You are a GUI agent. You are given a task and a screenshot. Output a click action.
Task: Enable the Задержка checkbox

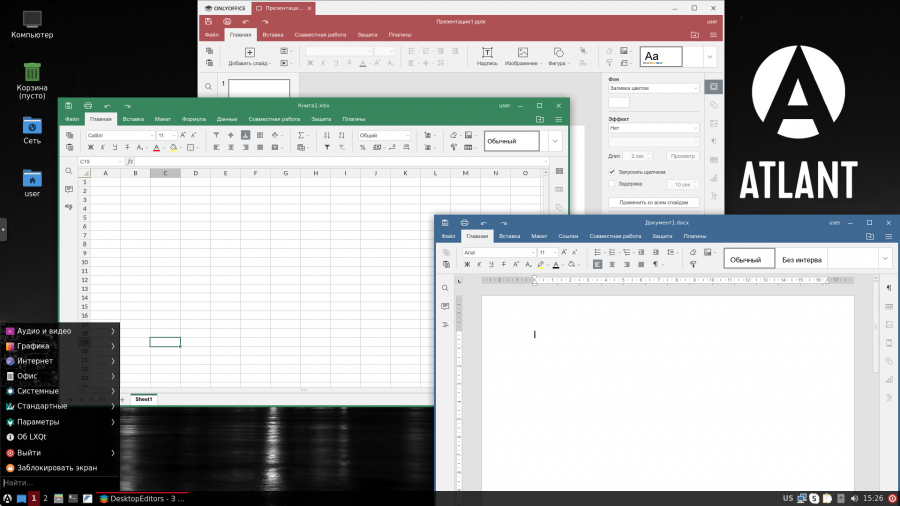click(x=612, y=184)
